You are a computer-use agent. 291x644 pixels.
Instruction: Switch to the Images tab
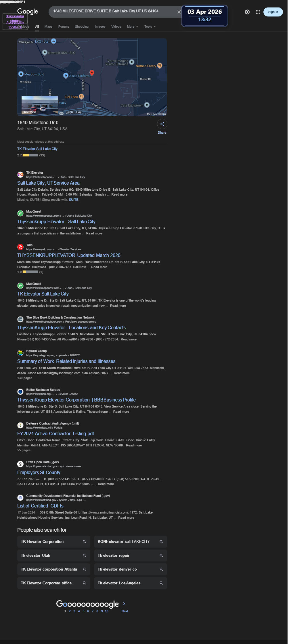[100, 26]
